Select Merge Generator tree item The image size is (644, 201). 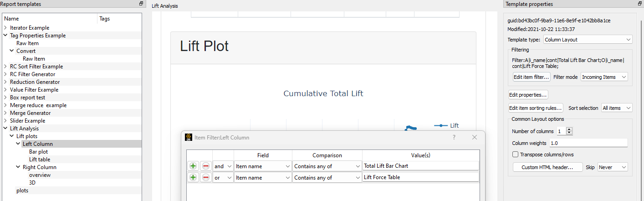coord(31,113)
